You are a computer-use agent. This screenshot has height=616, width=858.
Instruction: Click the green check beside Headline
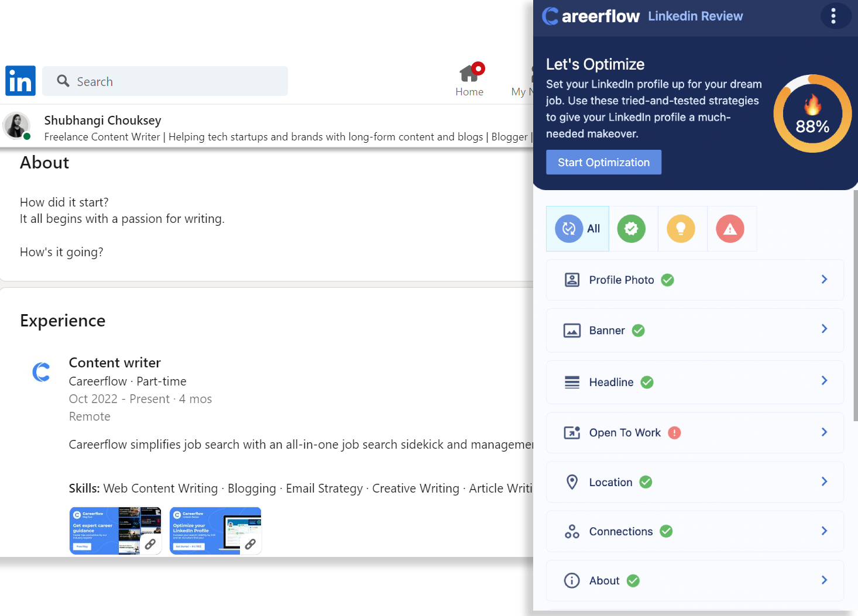(x=647, y=382)
